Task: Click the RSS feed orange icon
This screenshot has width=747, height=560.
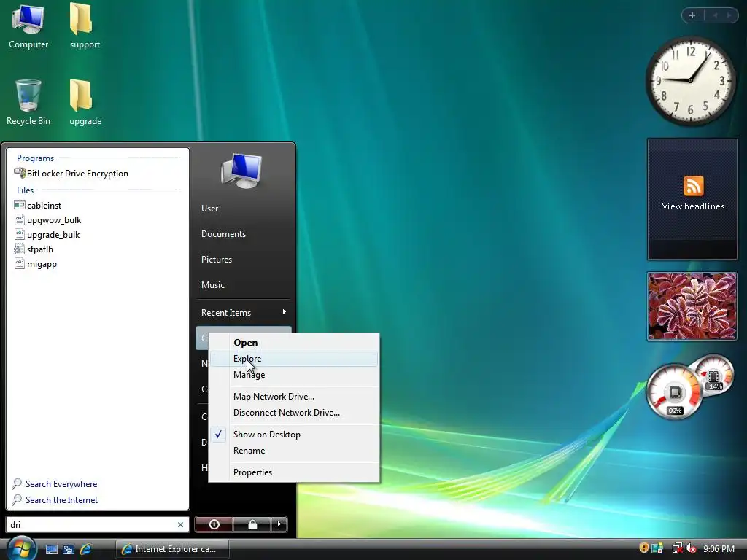Action: pos(693,186)
